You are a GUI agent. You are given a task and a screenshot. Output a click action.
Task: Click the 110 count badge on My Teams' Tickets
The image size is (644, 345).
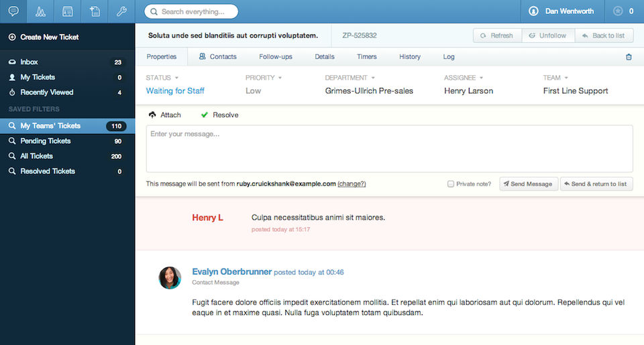(116, 126)
